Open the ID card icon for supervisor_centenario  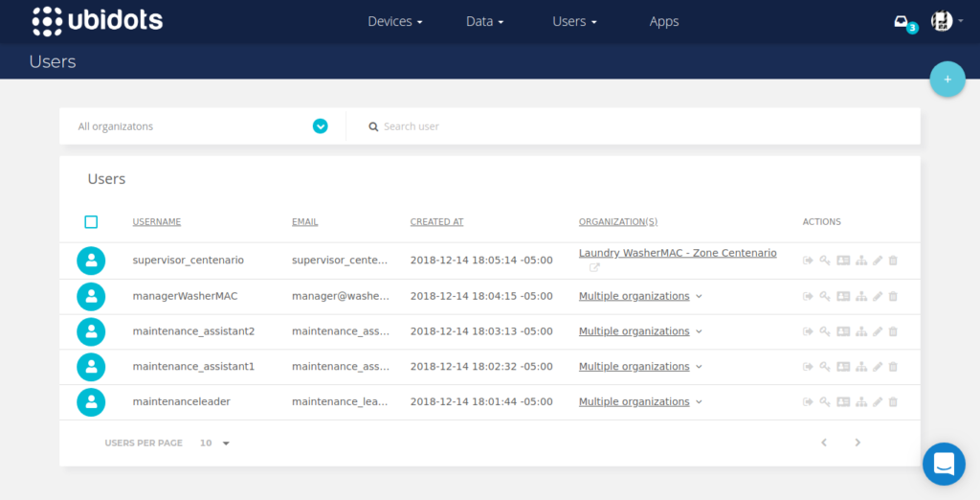[843, 261]
